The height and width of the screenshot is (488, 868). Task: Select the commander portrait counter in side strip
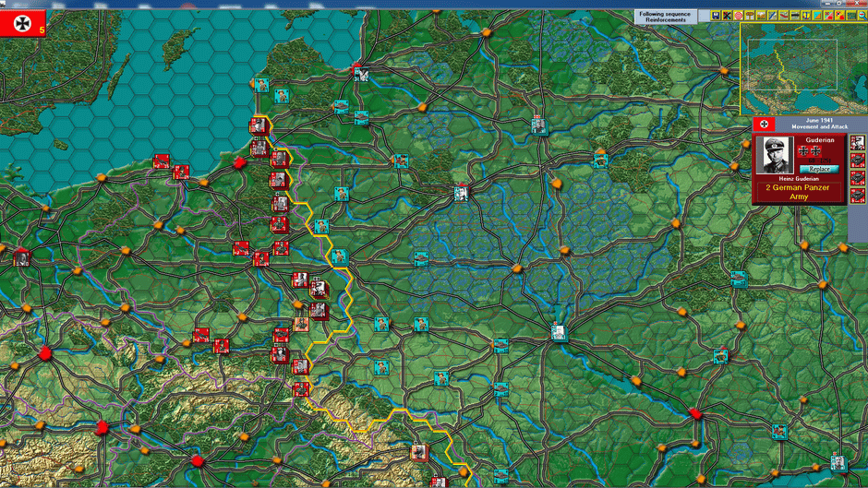[858, 143]
